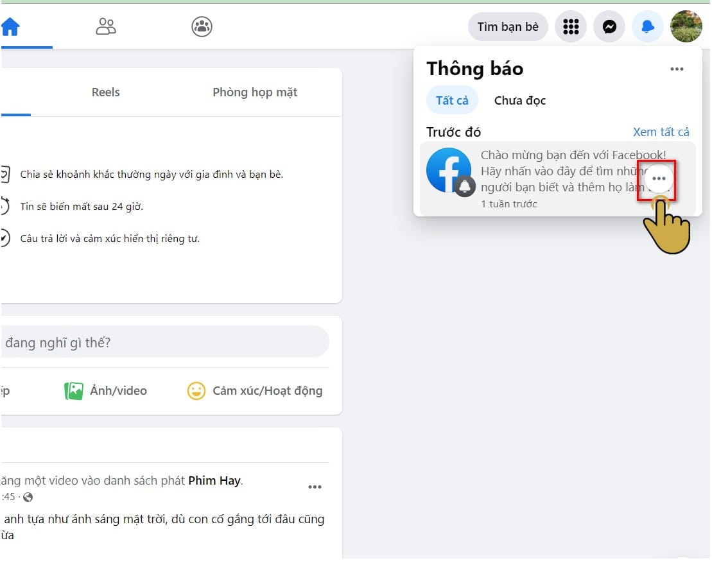Click "Tin sẽ biến mất sau 24 giờ." text
The height and width of the screenshot is (588, 712).
pos(82,207)
